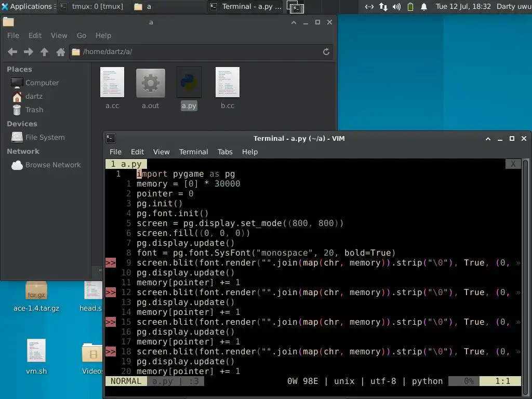Go forward in the file manager

click(29, 51)
